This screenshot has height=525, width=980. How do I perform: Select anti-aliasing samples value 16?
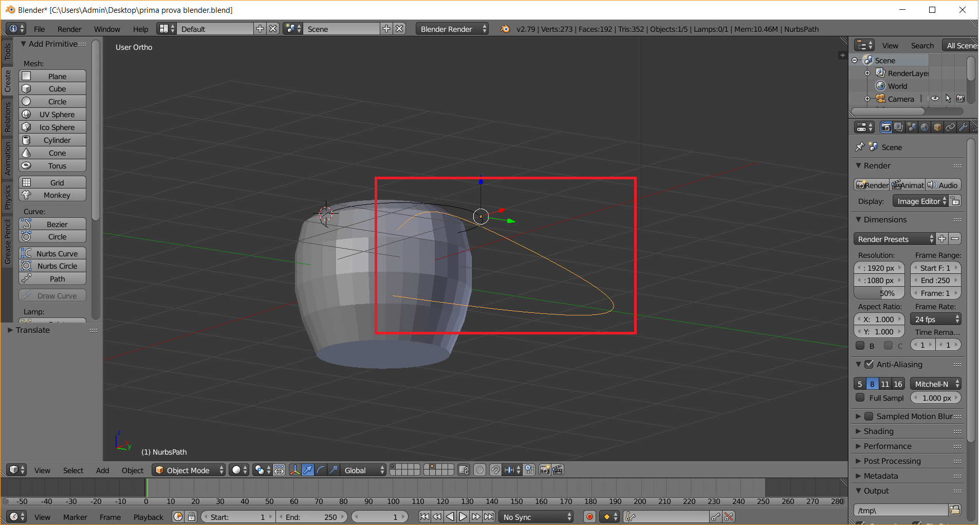(x=898, y=384)
